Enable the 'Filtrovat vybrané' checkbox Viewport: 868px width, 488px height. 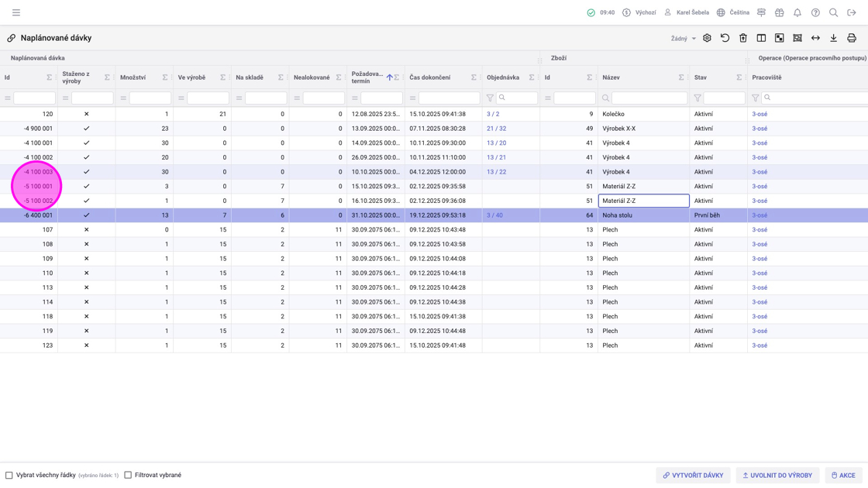pos(128,475)
